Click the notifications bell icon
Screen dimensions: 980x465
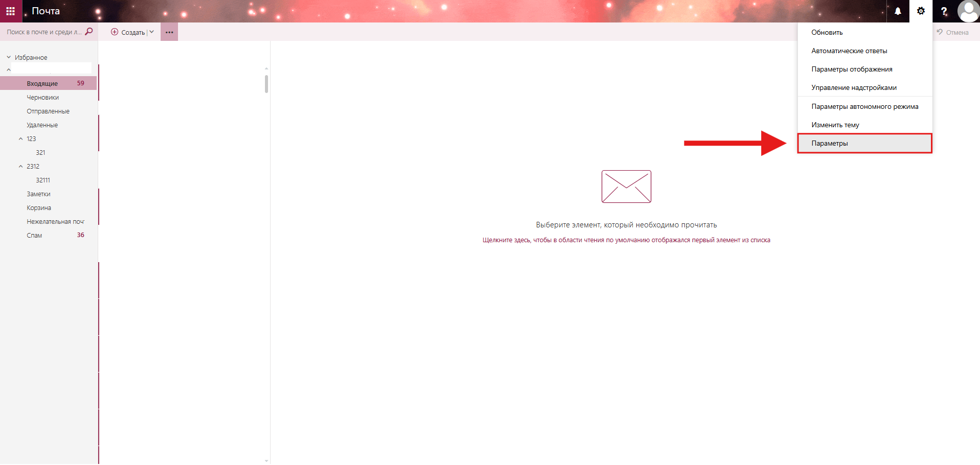tap(898, 11)
